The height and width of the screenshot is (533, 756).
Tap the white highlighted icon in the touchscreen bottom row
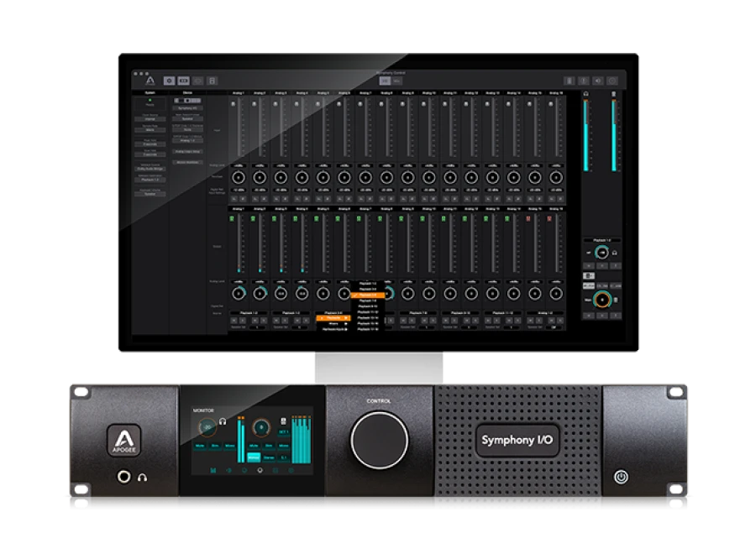260,470
